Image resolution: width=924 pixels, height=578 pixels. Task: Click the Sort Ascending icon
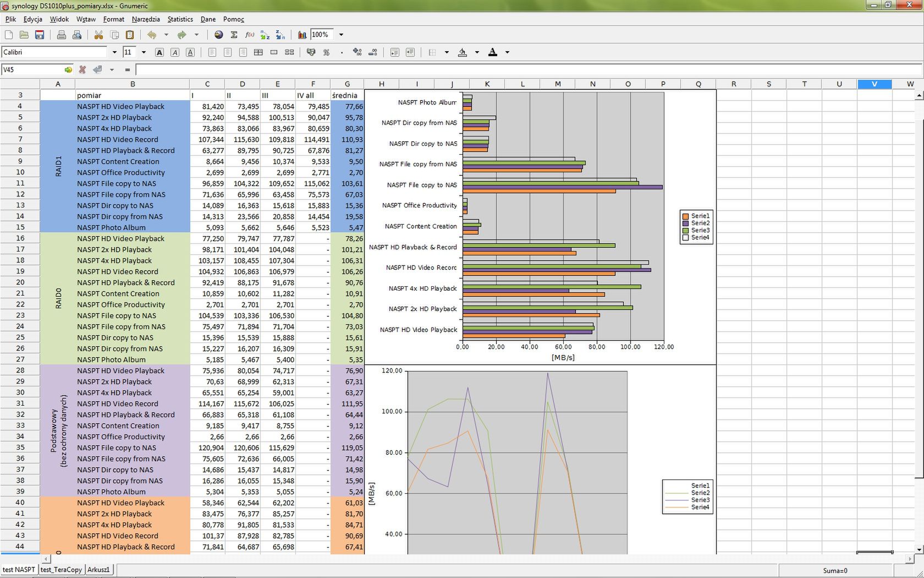(x=265, y=35)
